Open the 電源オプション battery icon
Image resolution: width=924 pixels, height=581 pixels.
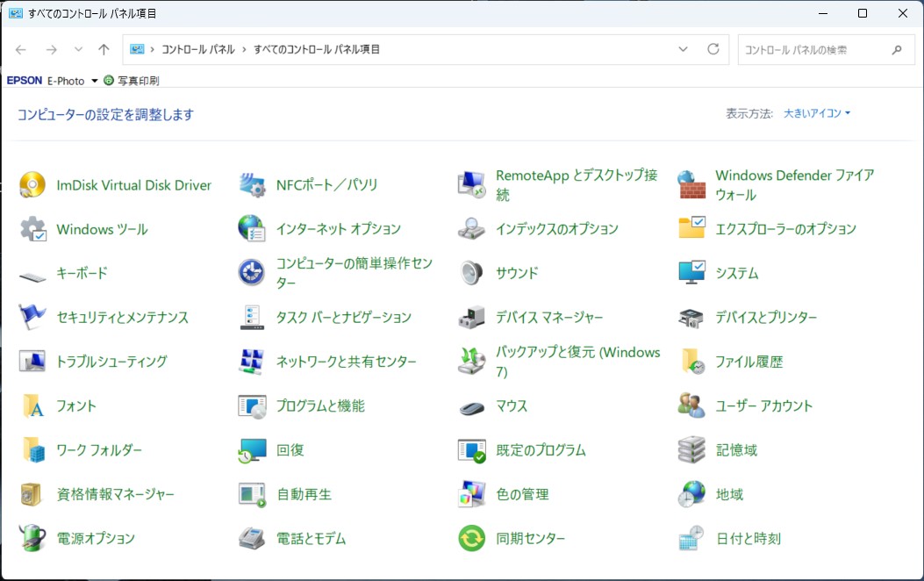[32, 538]
